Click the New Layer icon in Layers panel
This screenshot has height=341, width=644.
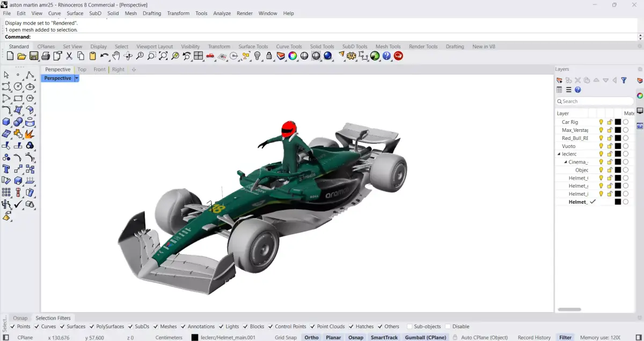559,80
